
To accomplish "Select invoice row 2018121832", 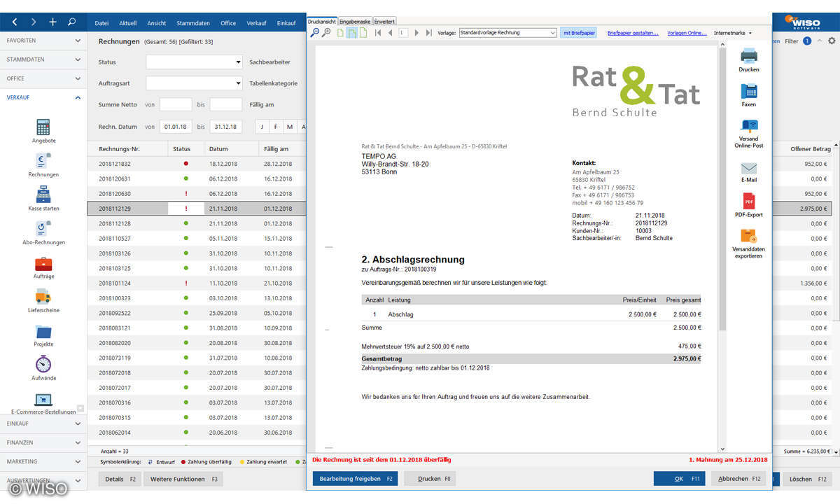I will (196, 164).
